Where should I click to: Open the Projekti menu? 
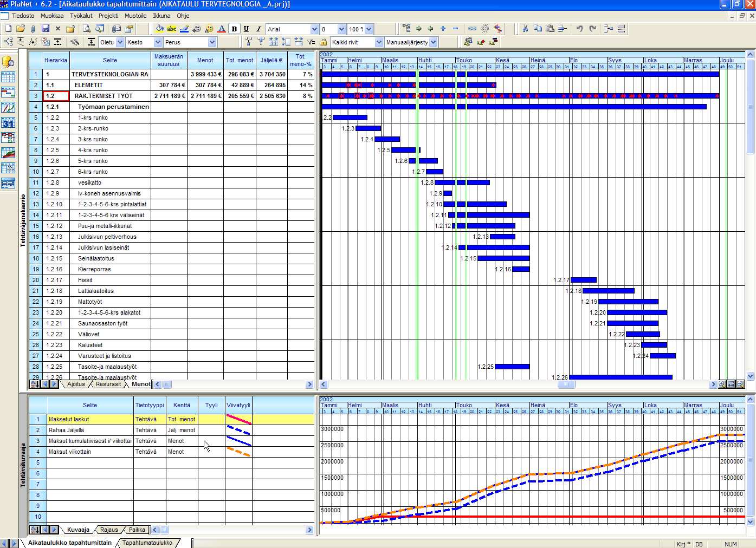pyautogui.click(x=108, y=16)
